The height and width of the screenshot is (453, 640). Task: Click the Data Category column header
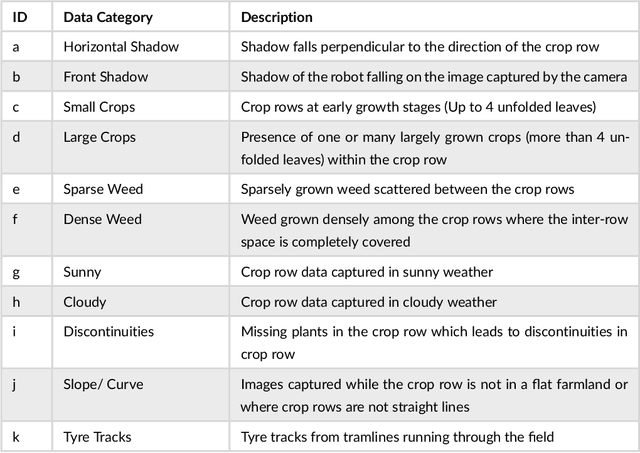click(107, 17)
